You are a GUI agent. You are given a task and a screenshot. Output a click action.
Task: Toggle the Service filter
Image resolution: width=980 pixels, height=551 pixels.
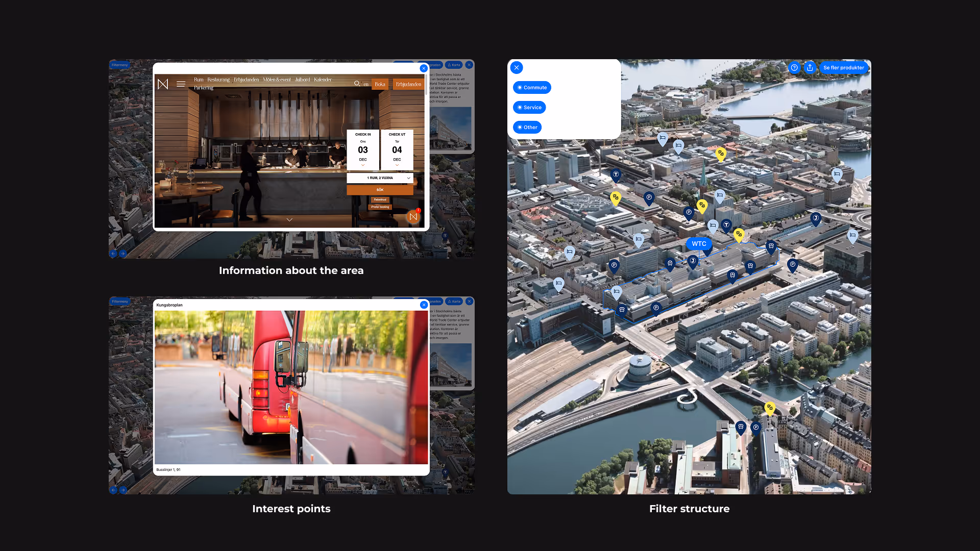[529, 107]
